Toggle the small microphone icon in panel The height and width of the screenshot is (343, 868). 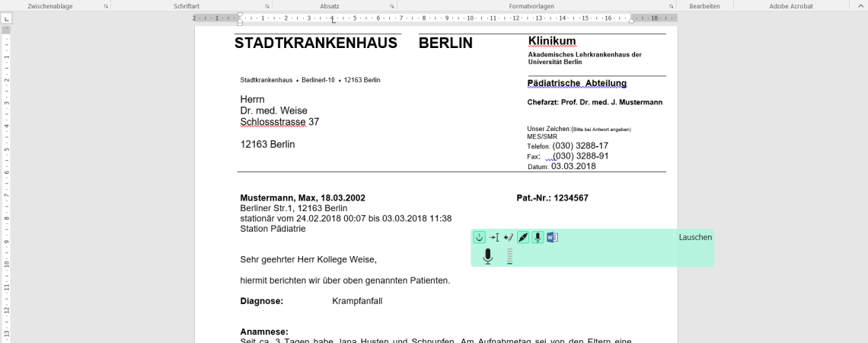pos(538,238)
